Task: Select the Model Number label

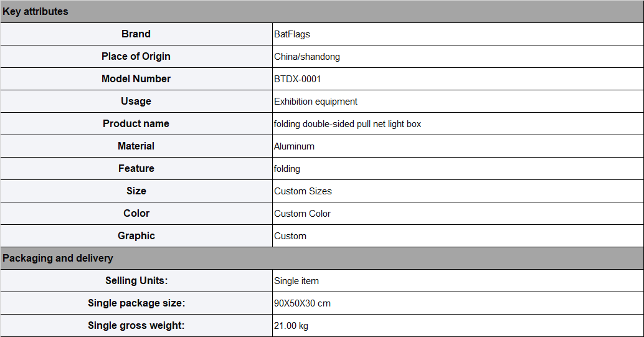Action: tap(136, 79)
